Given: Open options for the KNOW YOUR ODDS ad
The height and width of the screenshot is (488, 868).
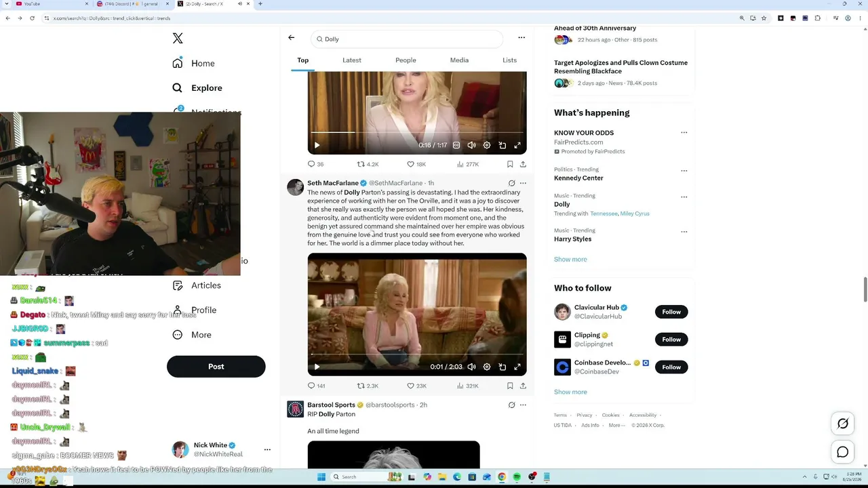Looking at the screenshot, I should tap(684, 133).
